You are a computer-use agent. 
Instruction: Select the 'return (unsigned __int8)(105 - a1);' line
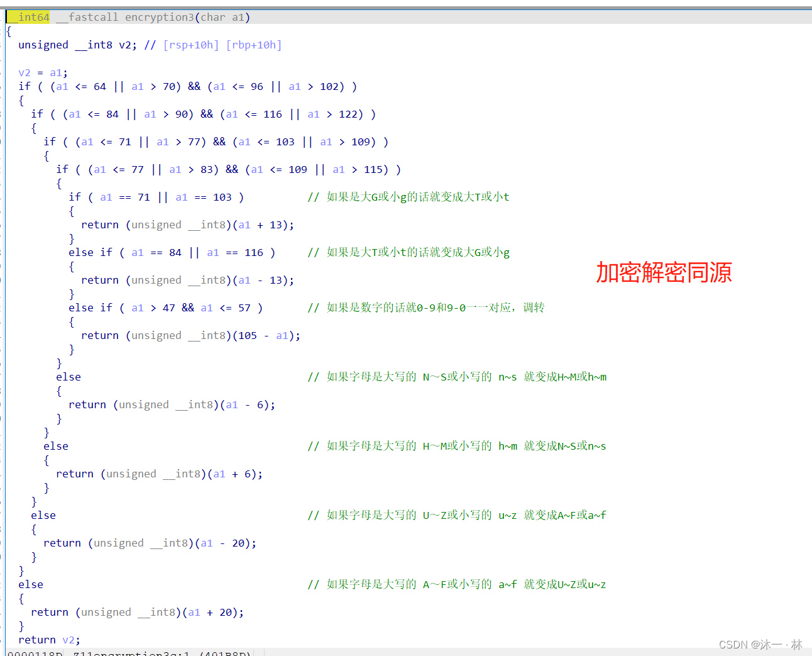pos(190,335)
